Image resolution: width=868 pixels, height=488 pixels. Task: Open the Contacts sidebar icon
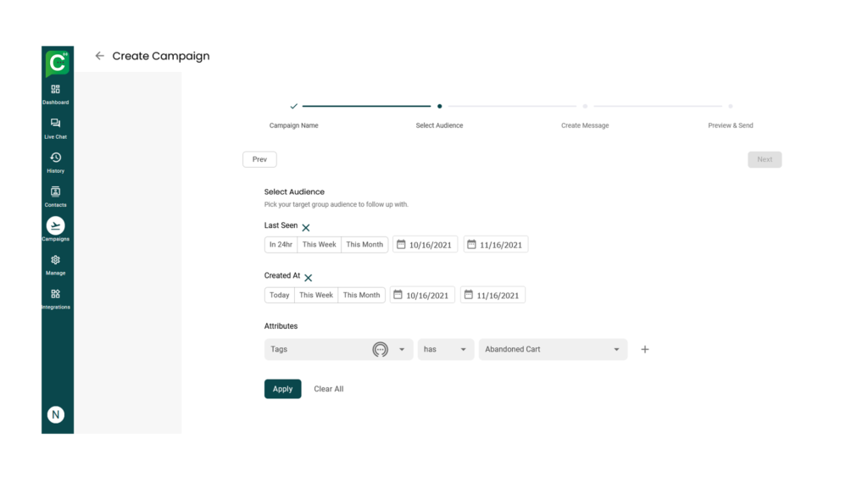(x=56, y=192)
